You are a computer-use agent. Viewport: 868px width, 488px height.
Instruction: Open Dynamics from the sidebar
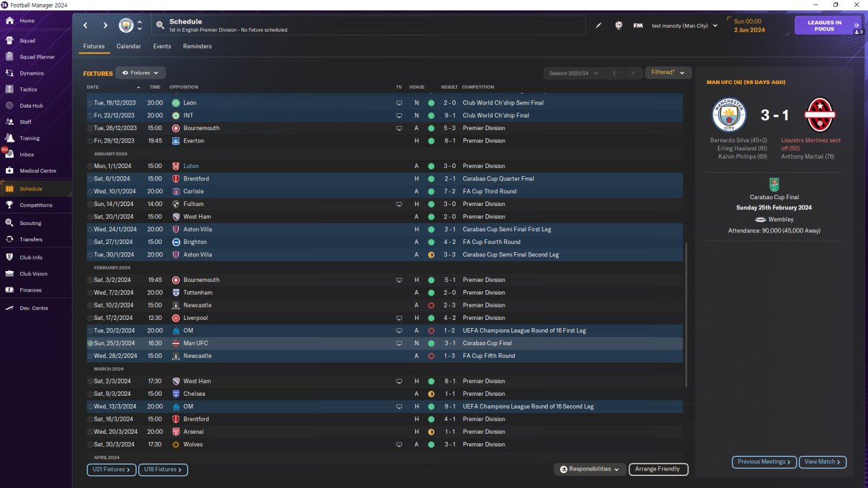point(31,73)
